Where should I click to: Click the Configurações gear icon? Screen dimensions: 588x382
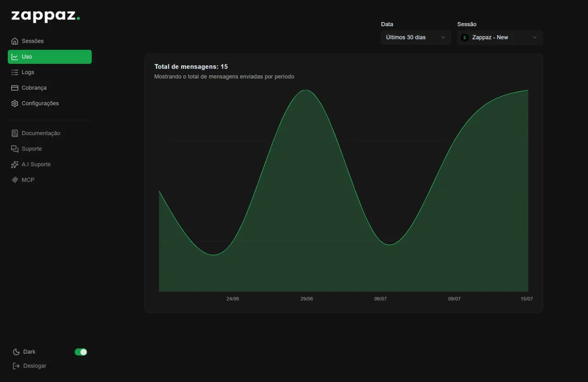coord(15,103)
